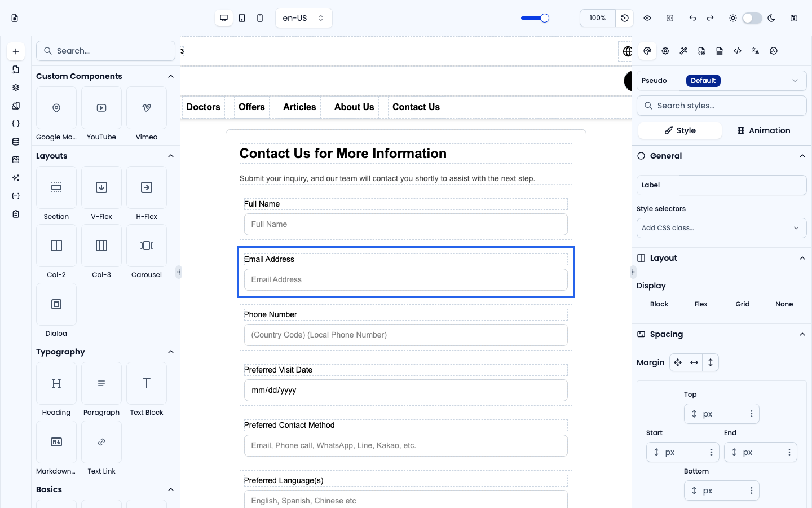Viewport: 812px width, 508px height.
Task: Open the translation panel icon
Action: click(756, 51)
